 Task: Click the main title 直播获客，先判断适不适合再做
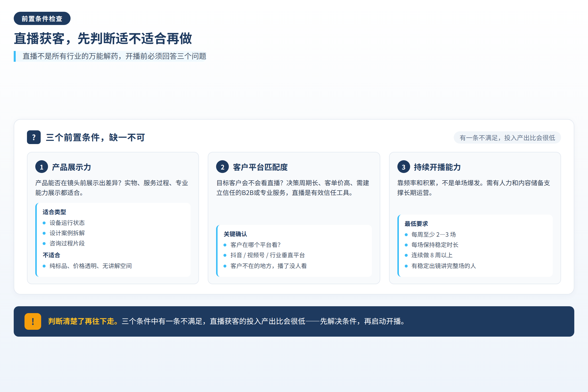point(103,38)
